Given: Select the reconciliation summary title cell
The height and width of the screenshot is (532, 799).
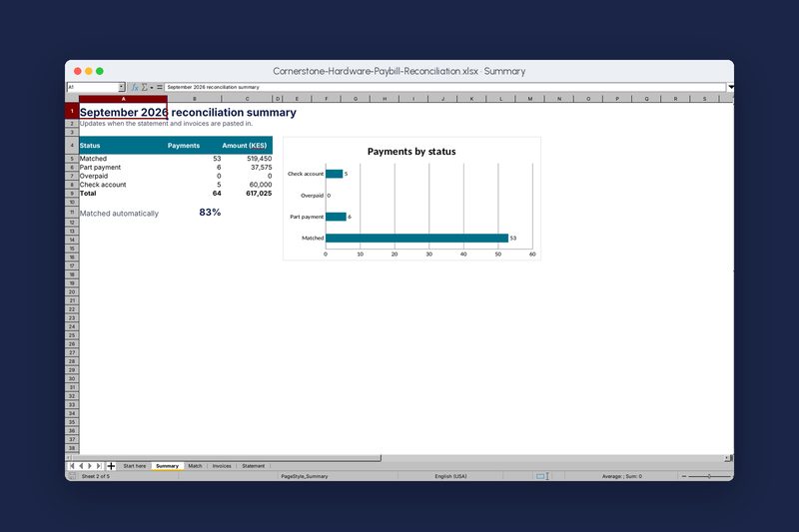Looking at the screenshot, I should (x=123, y=112).
